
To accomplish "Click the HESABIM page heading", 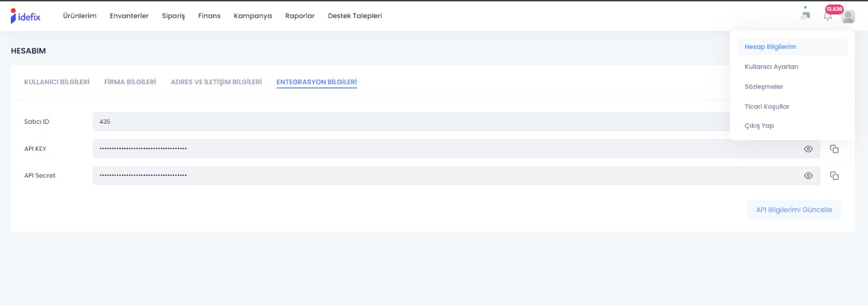I will [28, 51].
